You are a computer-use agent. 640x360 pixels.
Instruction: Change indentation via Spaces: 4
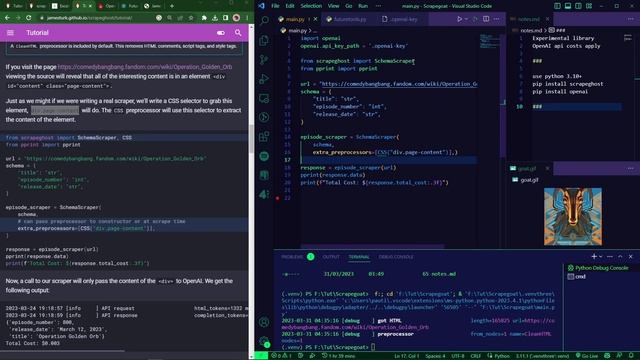click(436, 356)
